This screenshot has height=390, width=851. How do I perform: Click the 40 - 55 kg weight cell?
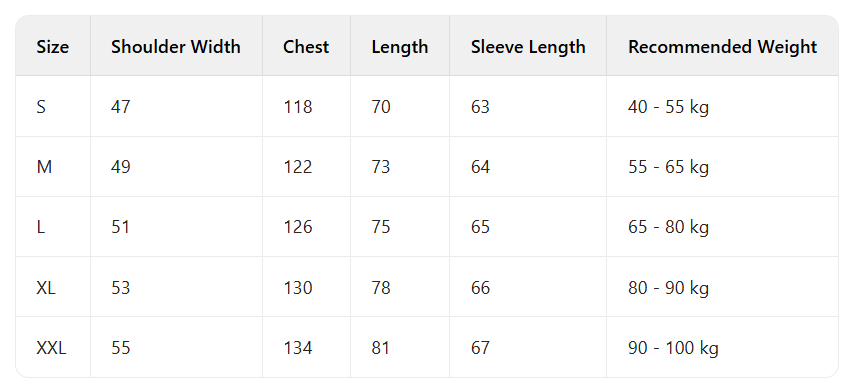pyautogui.click(x=669, y=107)
